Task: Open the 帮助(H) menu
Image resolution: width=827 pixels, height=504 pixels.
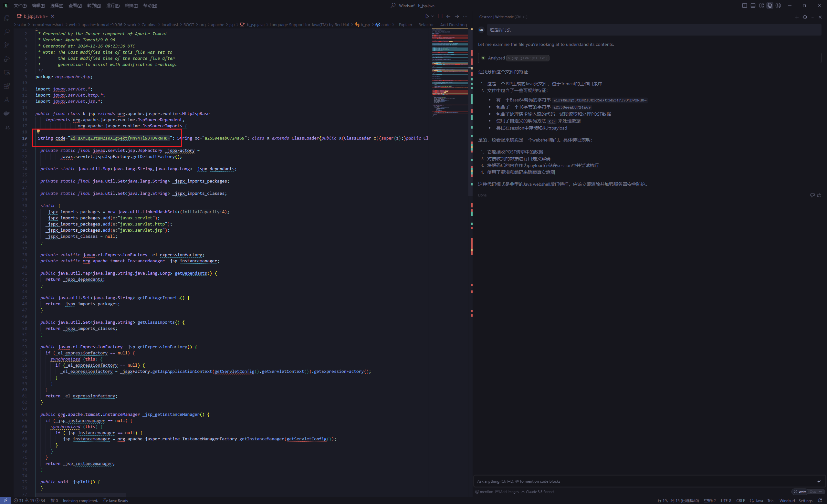Action: (x=150, y=5)
